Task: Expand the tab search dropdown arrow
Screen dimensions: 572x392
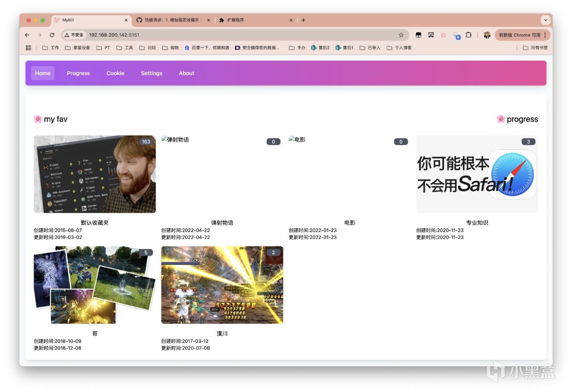Action: [x=545, y=20]
